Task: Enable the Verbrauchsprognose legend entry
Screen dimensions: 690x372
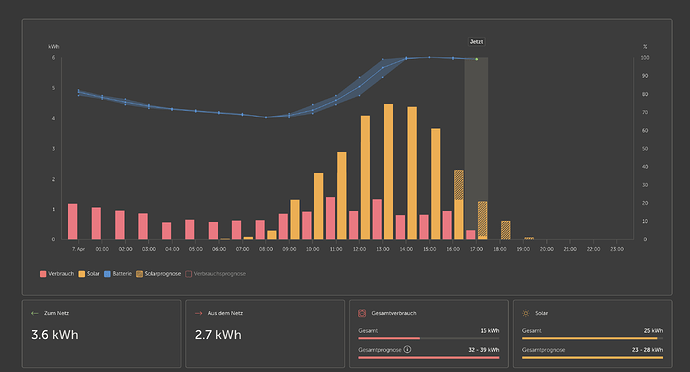Action: tap(216, 274)
